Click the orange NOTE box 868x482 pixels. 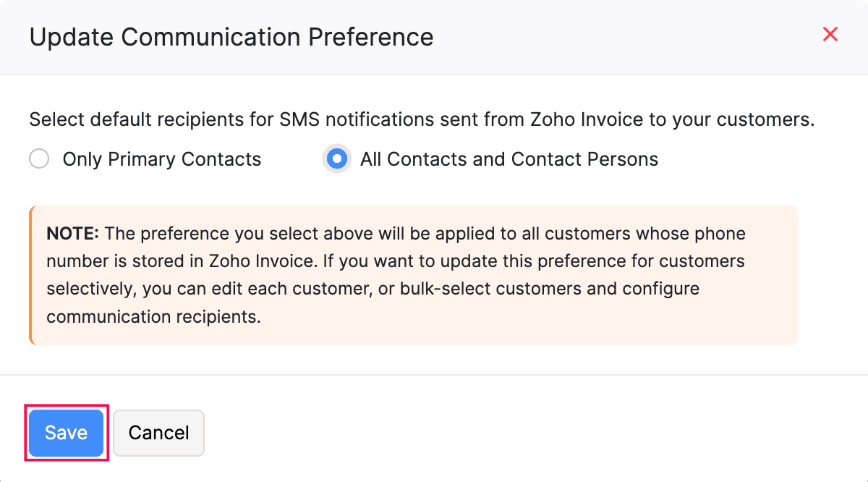(x=414, y=275)
